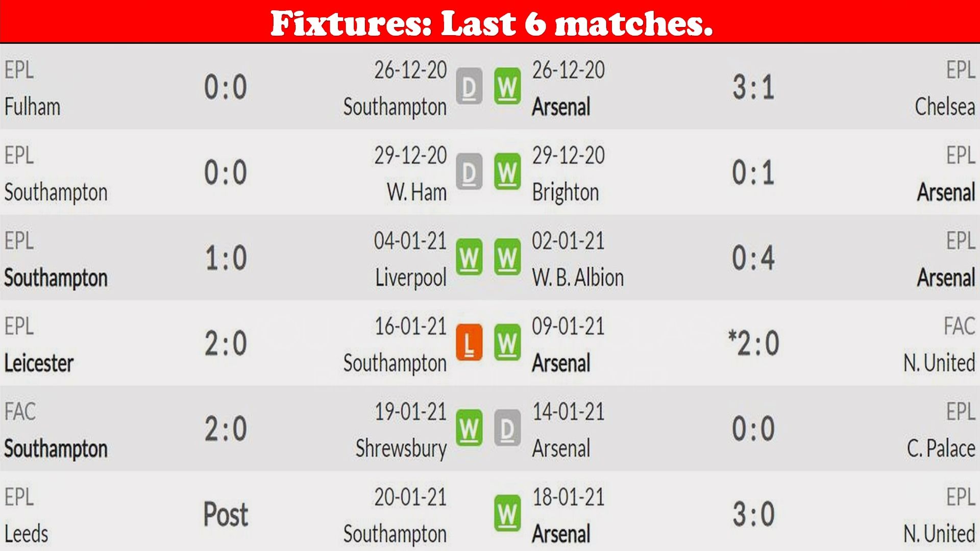This screenshot has width=980, height=551.
Task: Click the grey D badge for C. Palace match
Action: click(x=507, y=428)
